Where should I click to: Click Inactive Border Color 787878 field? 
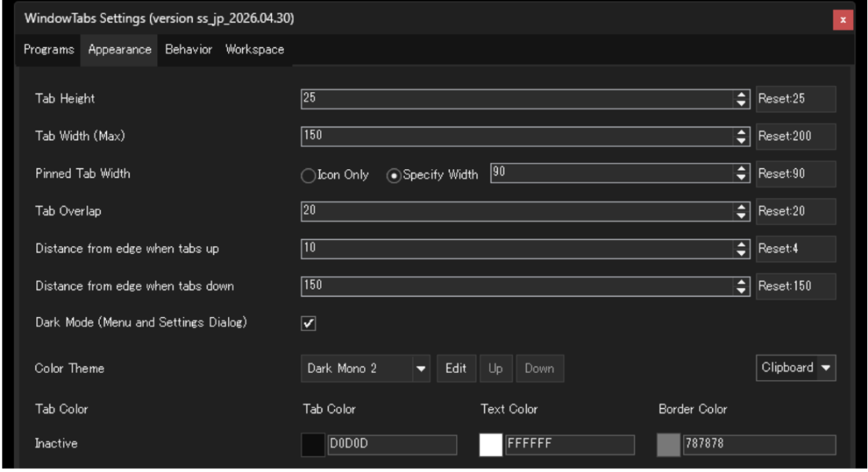759,444
